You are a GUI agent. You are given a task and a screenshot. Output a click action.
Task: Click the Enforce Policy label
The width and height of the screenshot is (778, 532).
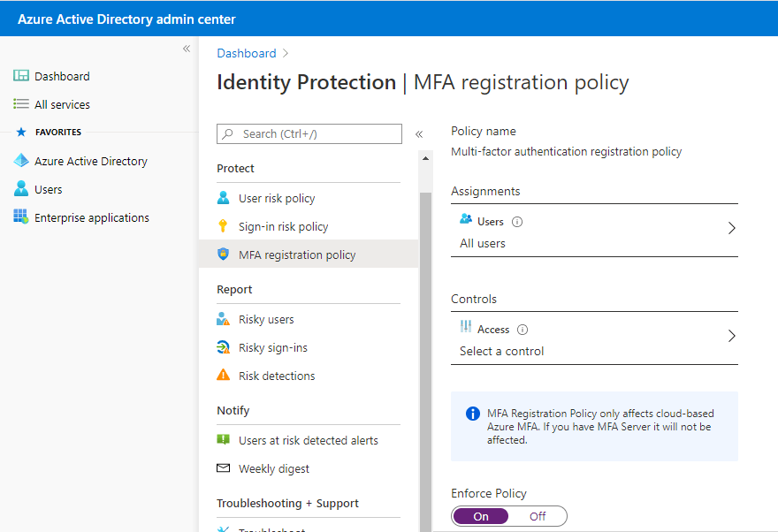pyautogui.click(x=489, y=493)
